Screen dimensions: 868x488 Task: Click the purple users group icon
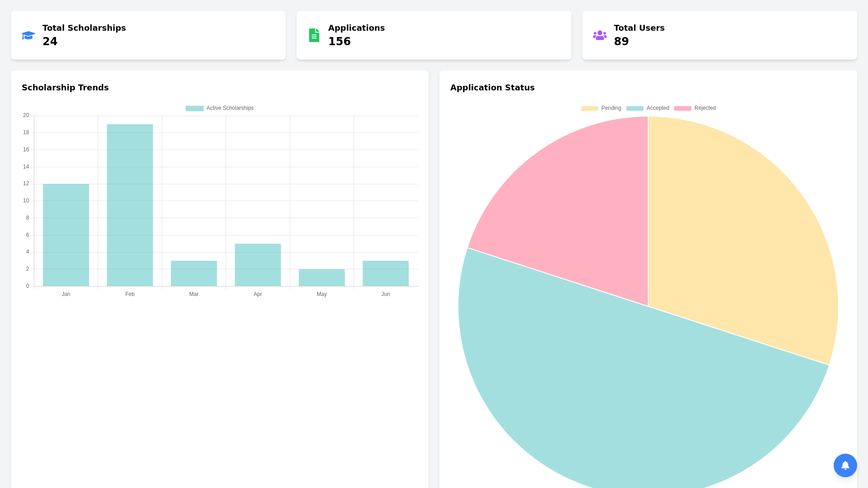pos(599,35)
